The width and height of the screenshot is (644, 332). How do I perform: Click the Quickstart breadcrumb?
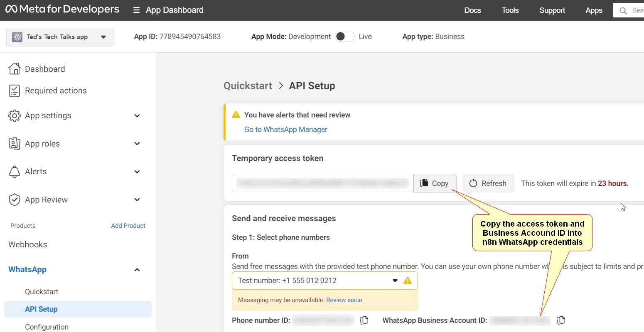[248, 86]
